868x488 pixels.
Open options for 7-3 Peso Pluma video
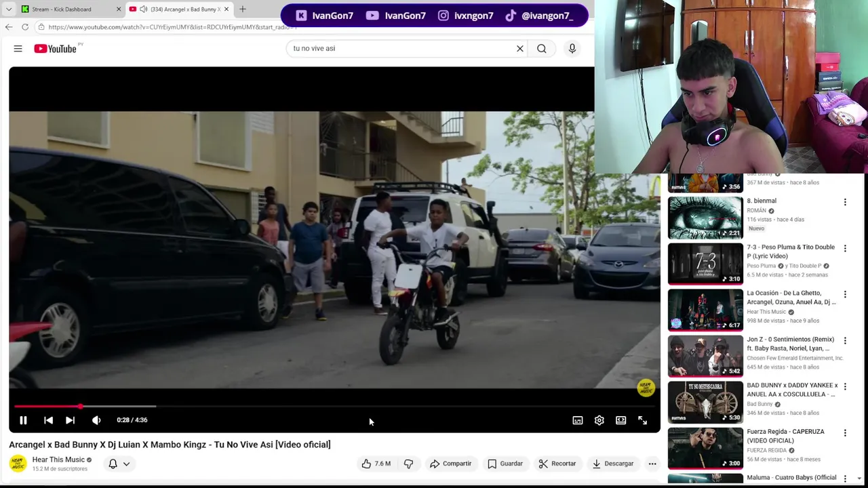(x=845, y=248)
